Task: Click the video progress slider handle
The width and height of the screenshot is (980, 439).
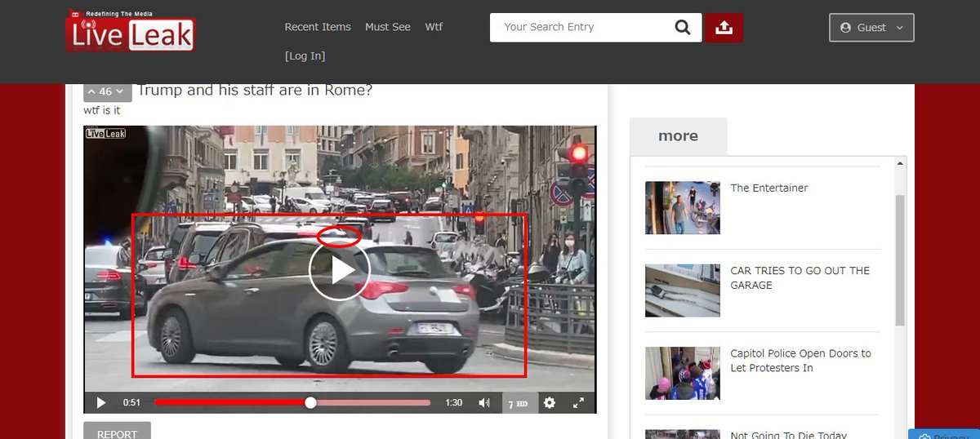Action: (x=310, y=402)
